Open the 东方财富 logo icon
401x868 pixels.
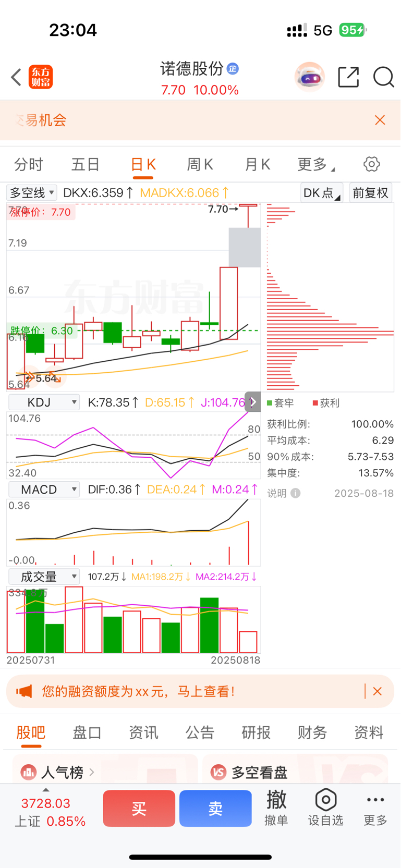pos(41,77)
